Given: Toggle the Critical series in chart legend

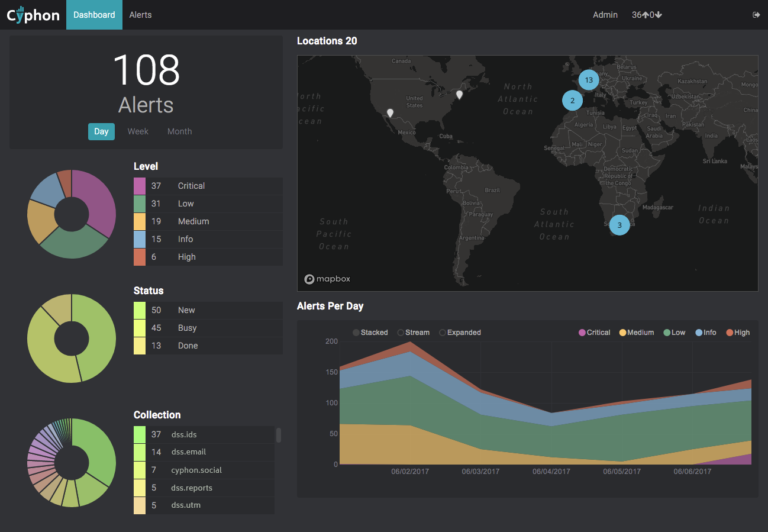Looking at the screenshot, I should (x=594, y=333).
